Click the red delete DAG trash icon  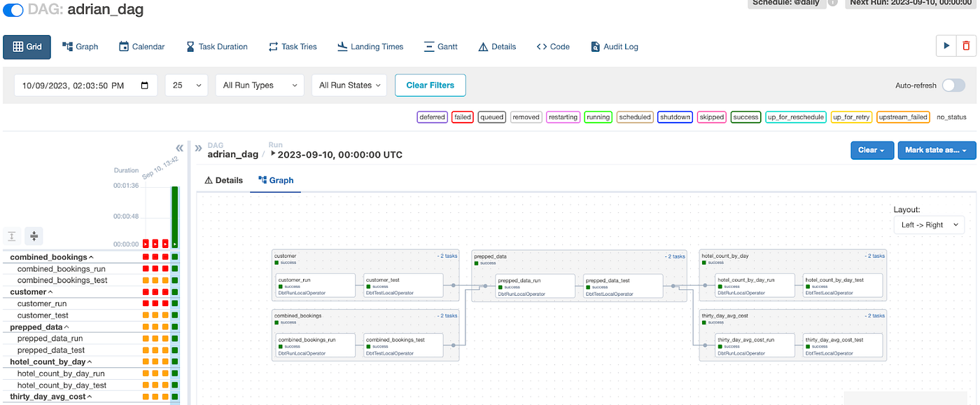[x=966, y=46]
